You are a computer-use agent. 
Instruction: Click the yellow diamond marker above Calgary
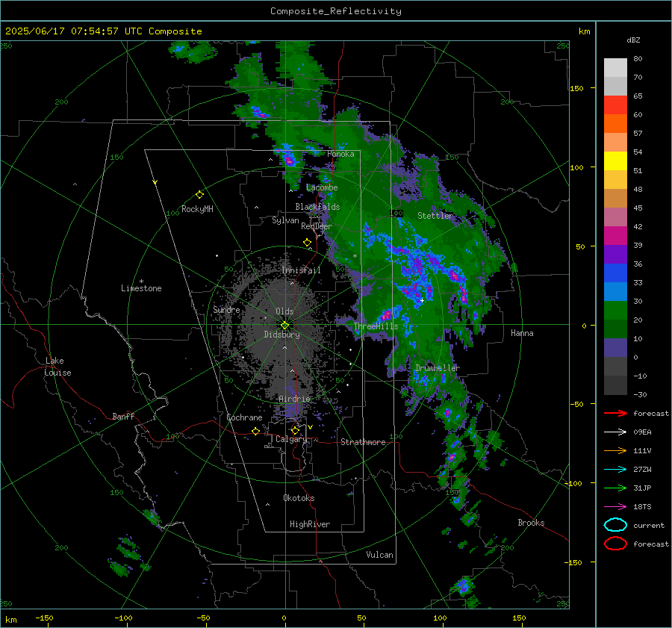[295, 430]
